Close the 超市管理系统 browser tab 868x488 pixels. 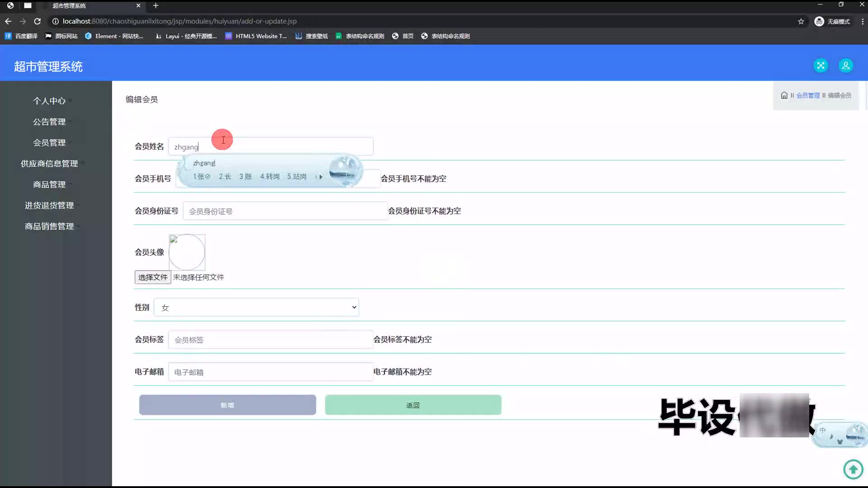[x=138, y=5]
